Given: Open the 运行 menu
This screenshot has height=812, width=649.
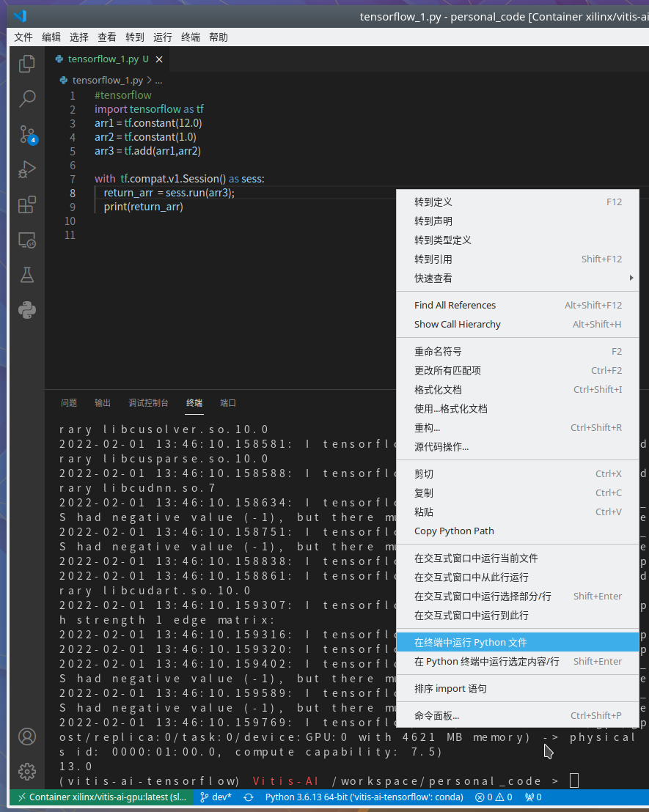Looking at the screenshot, I should [x=163, y=37].
